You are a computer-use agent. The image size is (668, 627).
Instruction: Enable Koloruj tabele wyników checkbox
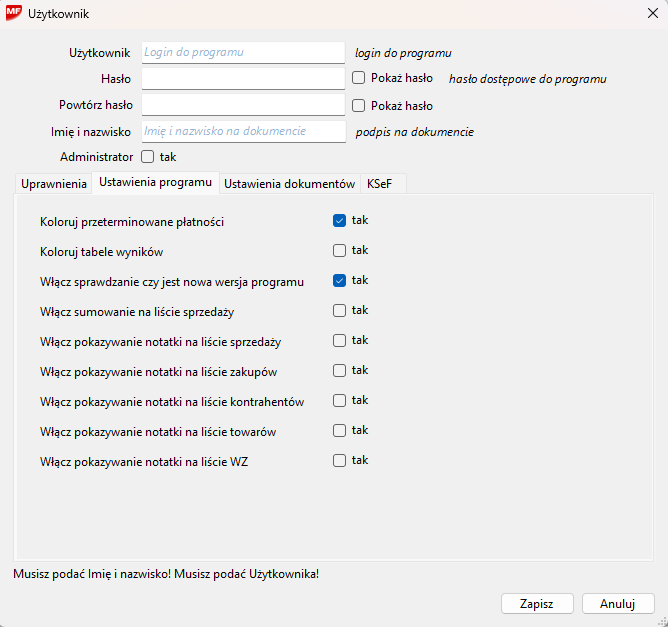click(x=340, y=250)
